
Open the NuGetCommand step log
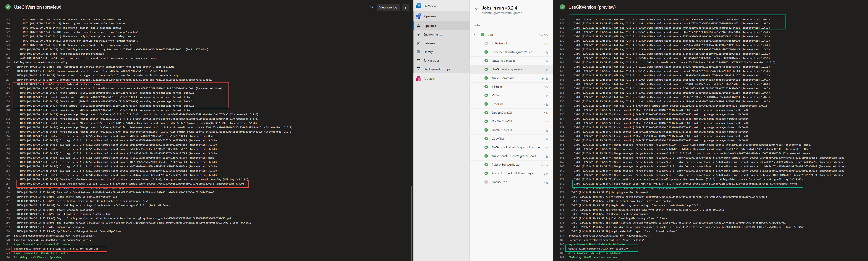(x=503, y=78)
